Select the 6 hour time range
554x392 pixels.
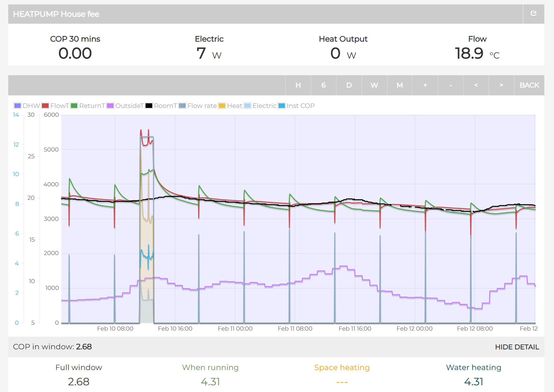[x=323, y=85]
